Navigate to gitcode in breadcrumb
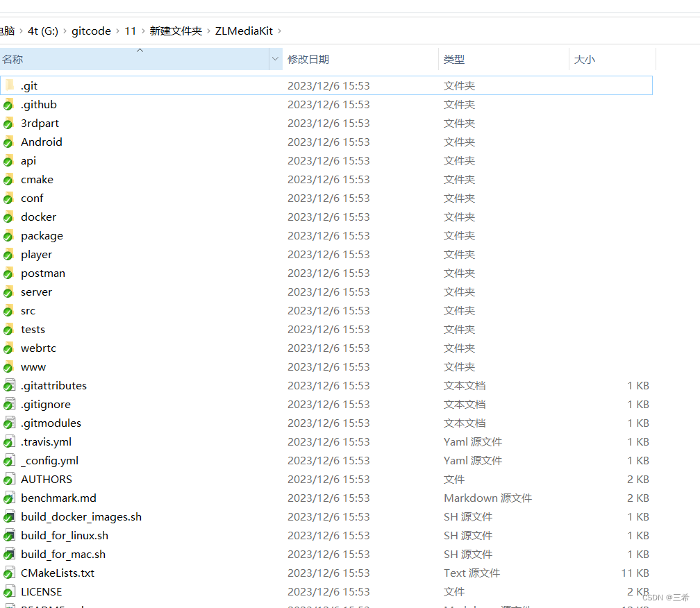This screenshot has width=700, height=608. tap(91, 31)
